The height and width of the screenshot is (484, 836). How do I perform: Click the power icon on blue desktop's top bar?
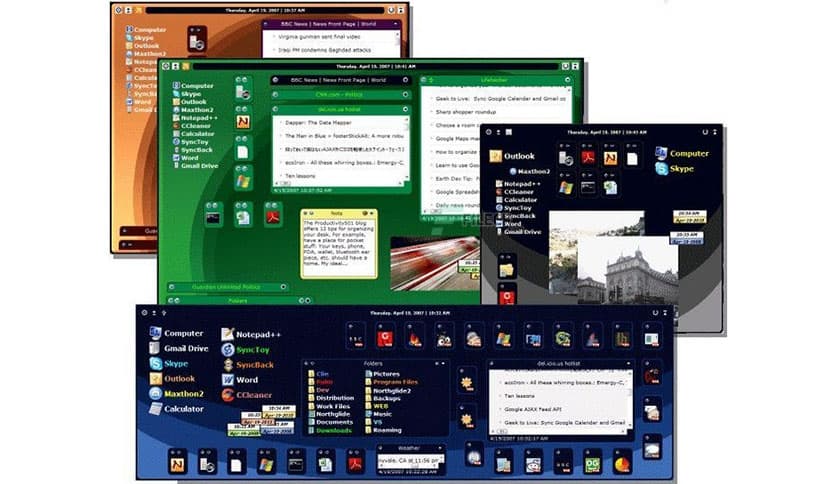[655, 312]
